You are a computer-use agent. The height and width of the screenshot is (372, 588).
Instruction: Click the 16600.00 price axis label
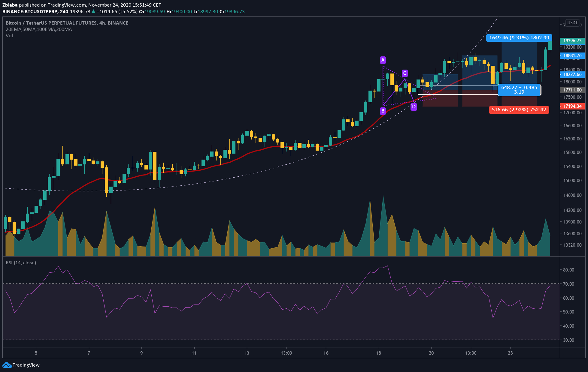pyautogui.click(x=572, y=126)
